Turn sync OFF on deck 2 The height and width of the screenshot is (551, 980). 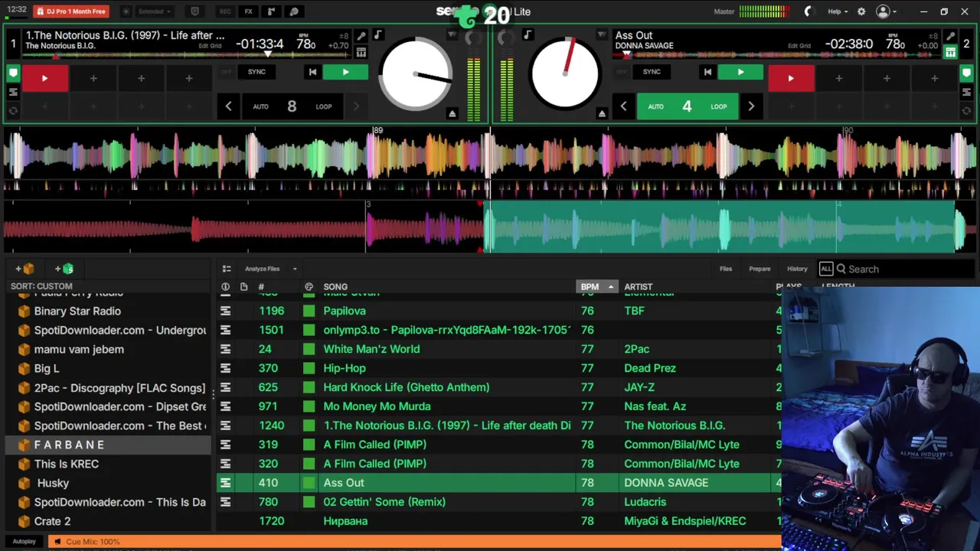coord(621,72)
